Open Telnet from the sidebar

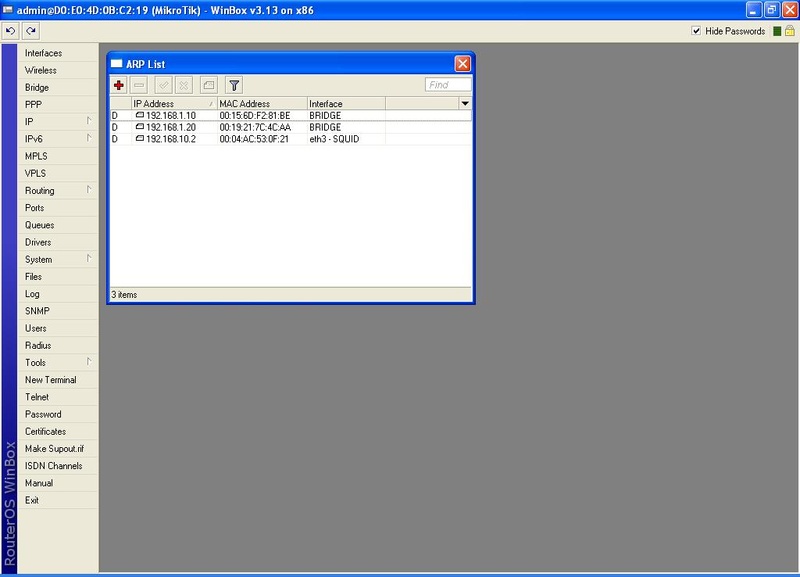[58, 397]
